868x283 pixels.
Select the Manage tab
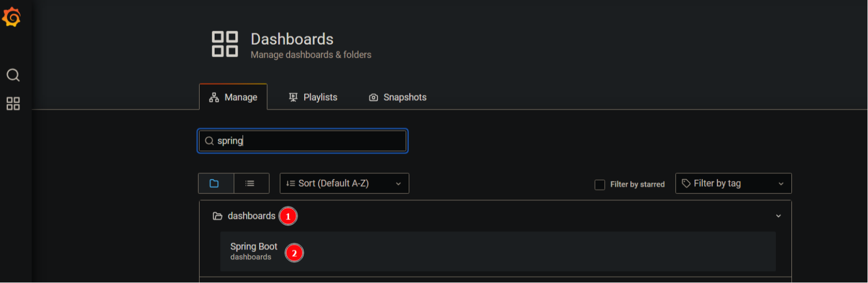click(x=233, y=97)
